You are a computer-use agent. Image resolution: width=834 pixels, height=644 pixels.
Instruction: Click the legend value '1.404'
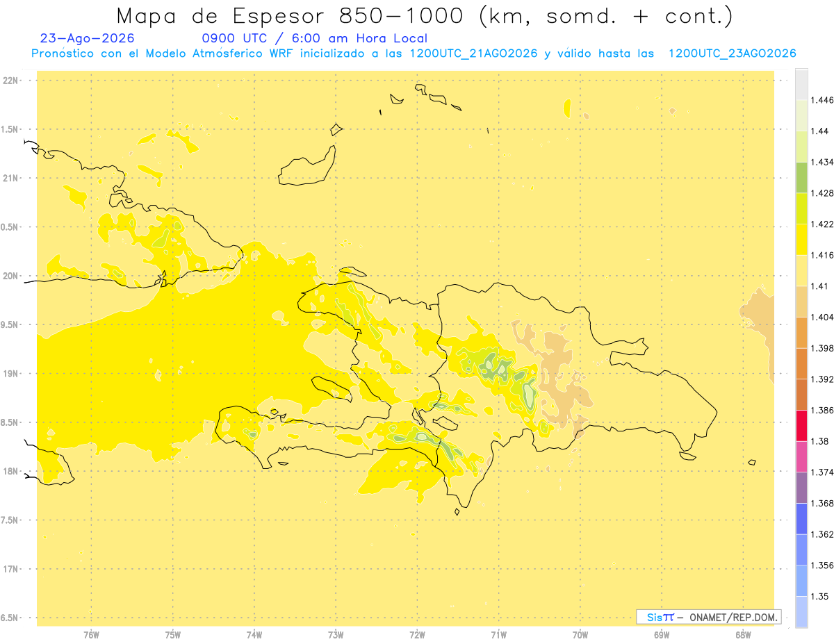tap(822, 317)
